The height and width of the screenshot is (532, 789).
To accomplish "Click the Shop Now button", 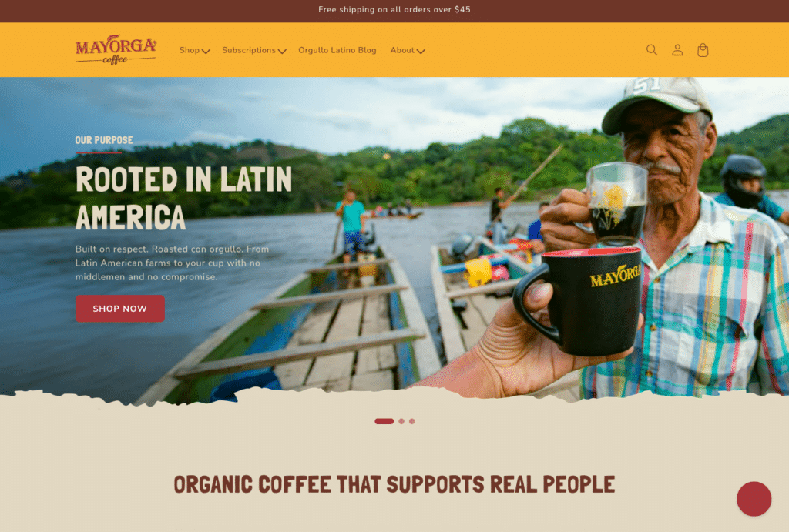I will tap(119, 308).
